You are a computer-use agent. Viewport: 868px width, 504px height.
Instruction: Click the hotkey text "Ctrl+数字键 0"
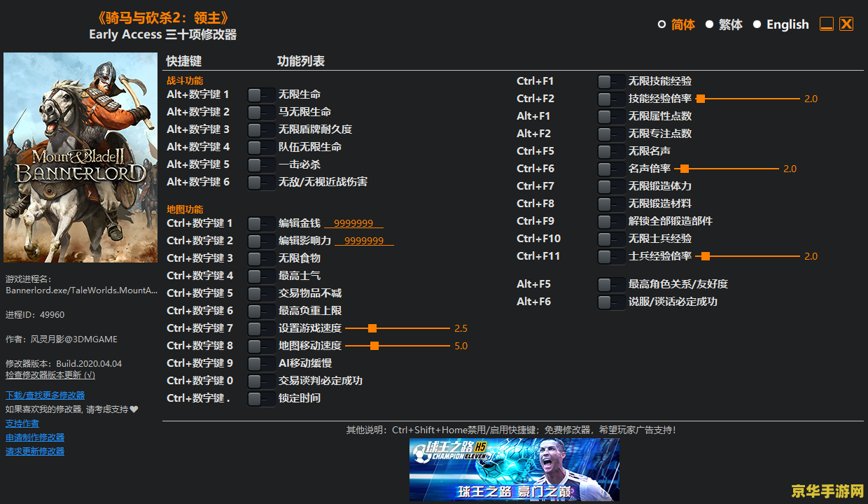tap(200, 381)
